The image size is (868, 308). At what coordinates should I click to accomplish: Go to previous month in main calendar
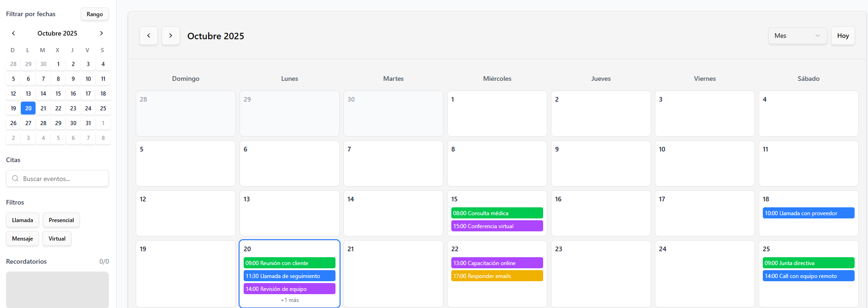(149, 36)
